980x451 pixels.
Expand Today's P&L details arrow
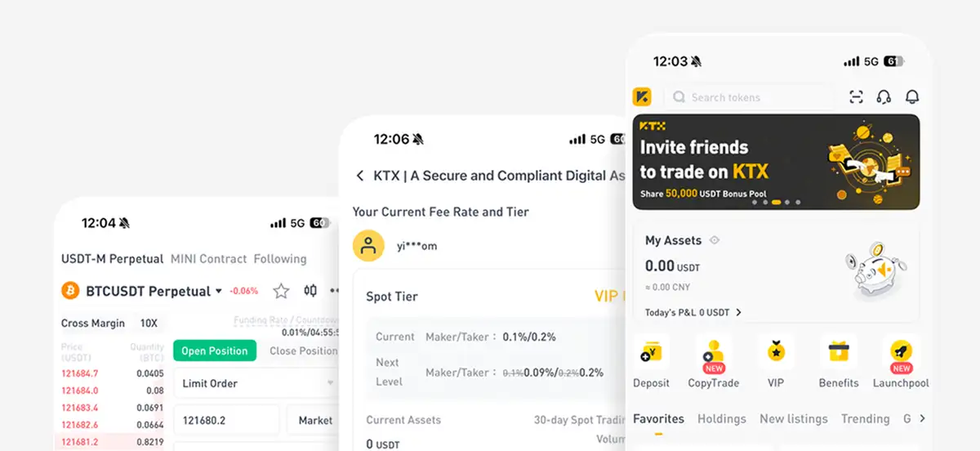[x=738, y=312]
